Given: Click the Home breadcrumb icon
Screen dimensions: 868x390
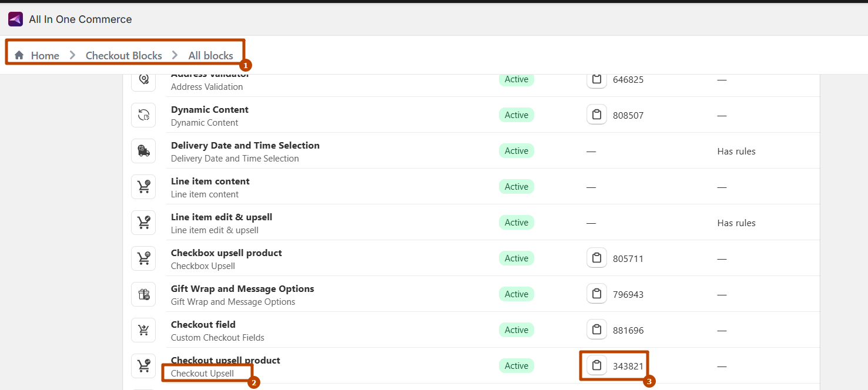Looking at the screenshot, I should tap(19, 55).
